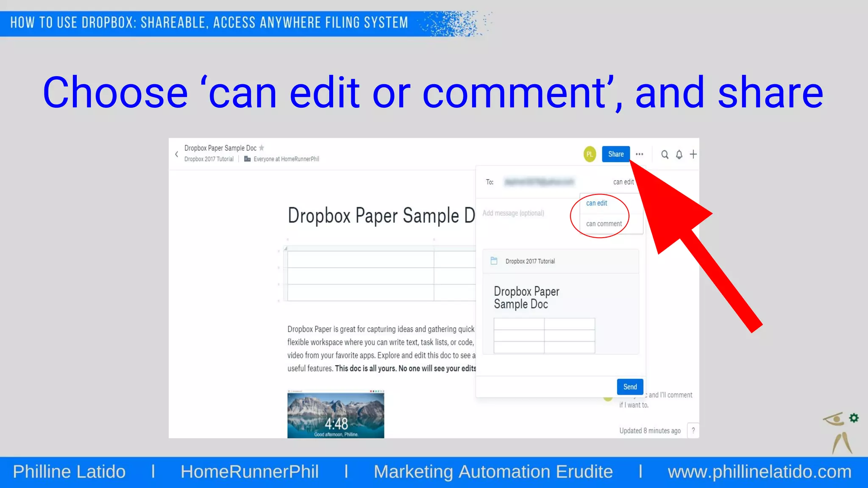Screen dimensions: 868x488
Task: Click the mountain lake image showing 4:48
Action: [x=336, y=414]
